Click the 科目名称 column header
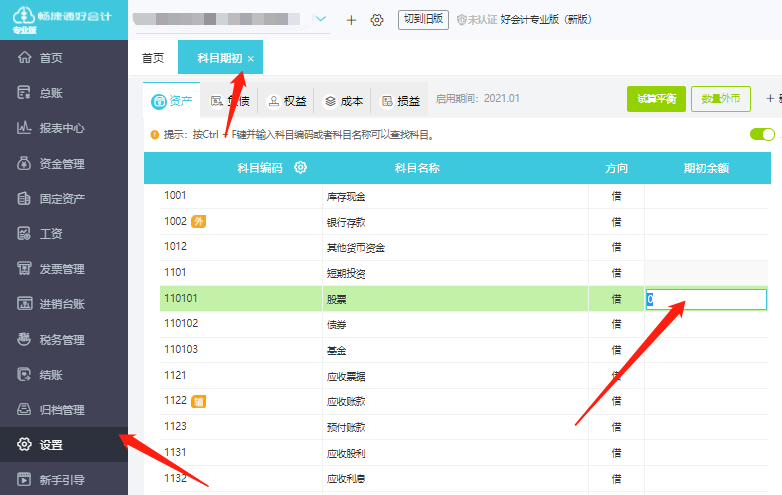The width and height of the screenshot is (782, 495). click(x=417, y=168)
